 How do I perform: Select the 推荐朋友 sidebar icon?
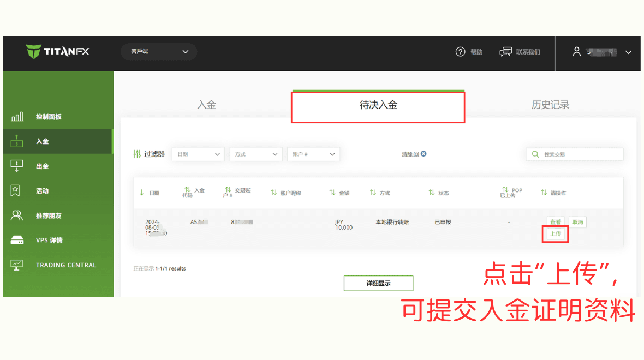(18, 215)
